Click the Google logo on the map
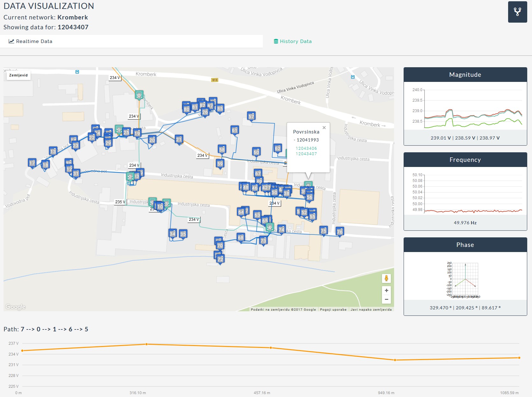 pyautogui.click(x=15, y=307)
